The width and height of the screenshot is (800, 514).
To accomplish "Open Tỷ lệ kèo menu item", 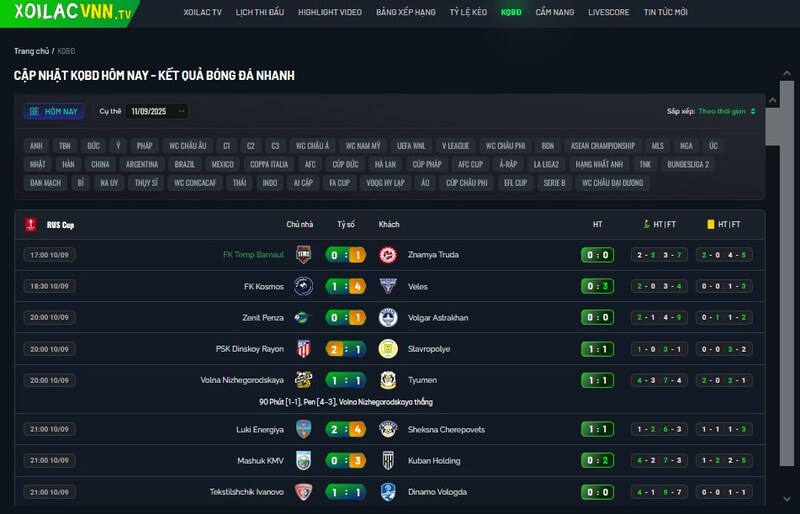I will (x=468, y=12).
